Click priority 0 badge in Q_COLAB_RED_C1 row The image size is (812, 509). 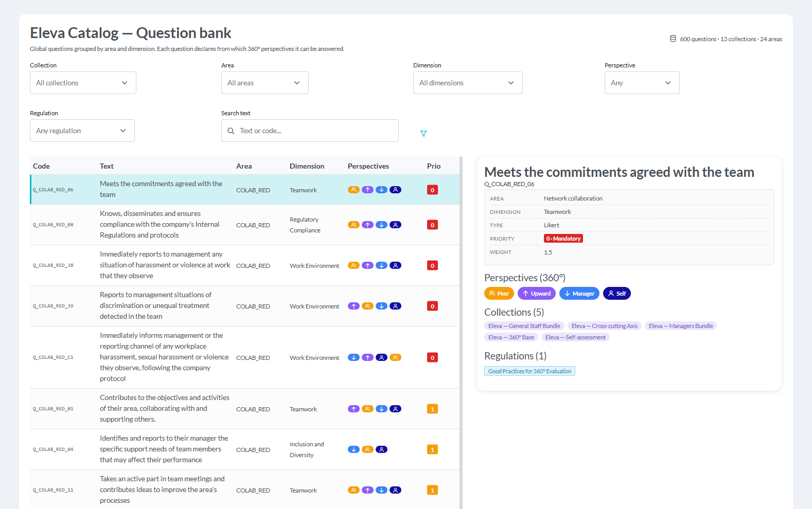pyautogui.click(x=432, y=357)
